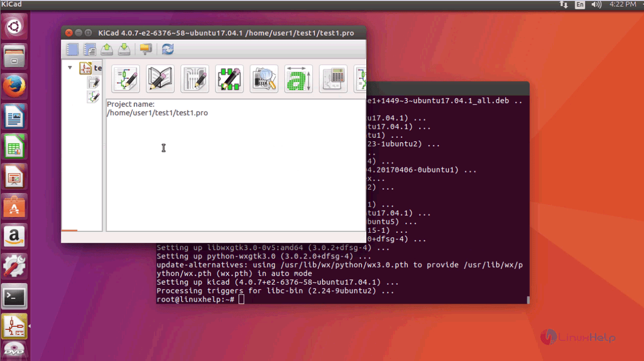Click the Save project icon with green down arrow
The image size is (644, 361).
(124, 49)
